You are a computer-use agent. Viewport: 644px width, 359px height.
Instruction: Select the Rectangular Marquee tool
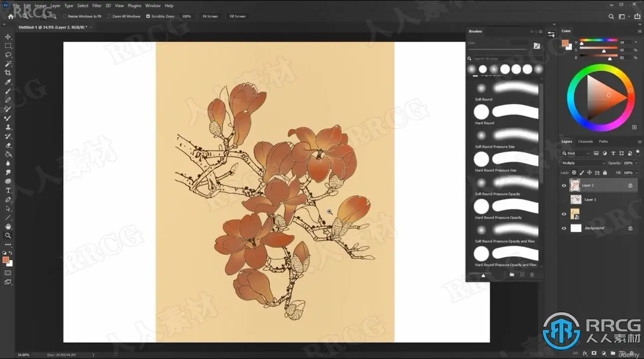8,46
